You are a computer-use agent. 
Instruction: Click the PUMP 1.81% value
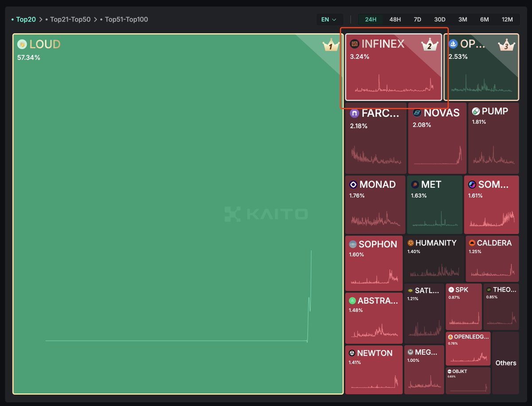[479, 122]
